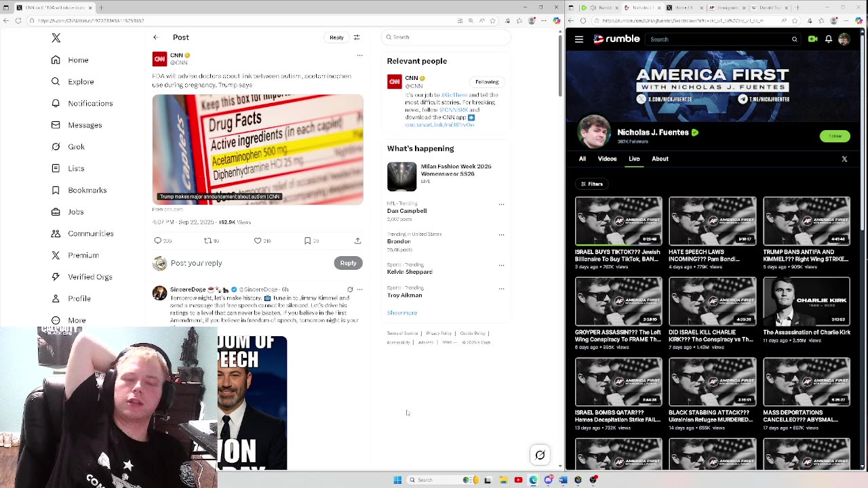Open the Windows Start menu
Viewport: 868px width, 488px height.
397,480
